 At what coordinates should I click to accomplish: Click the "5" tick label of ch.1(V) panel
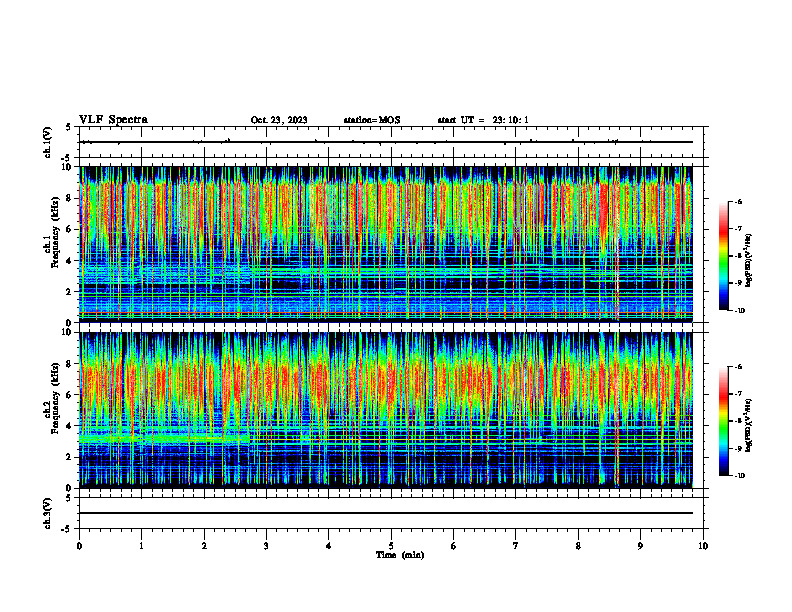point(69,127)
